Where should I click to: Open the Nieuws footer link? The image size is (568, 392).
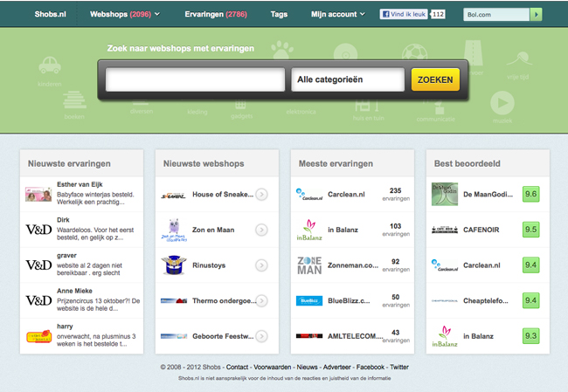(x=307, y=367)
